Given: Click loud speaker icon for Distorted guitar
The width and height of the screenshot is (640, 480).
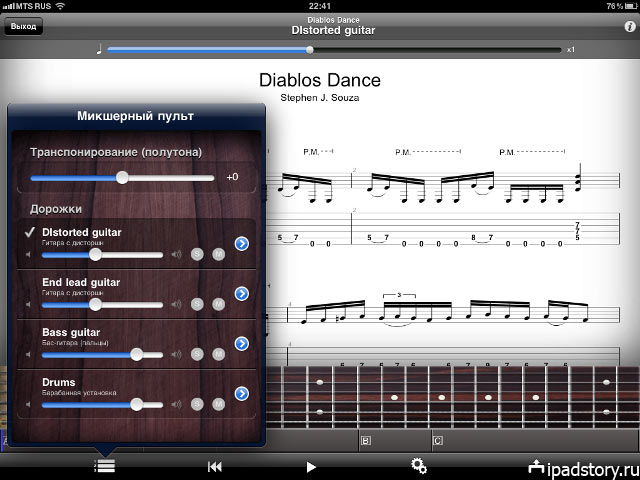Looking at the screenshot, I should click(176, 255).
